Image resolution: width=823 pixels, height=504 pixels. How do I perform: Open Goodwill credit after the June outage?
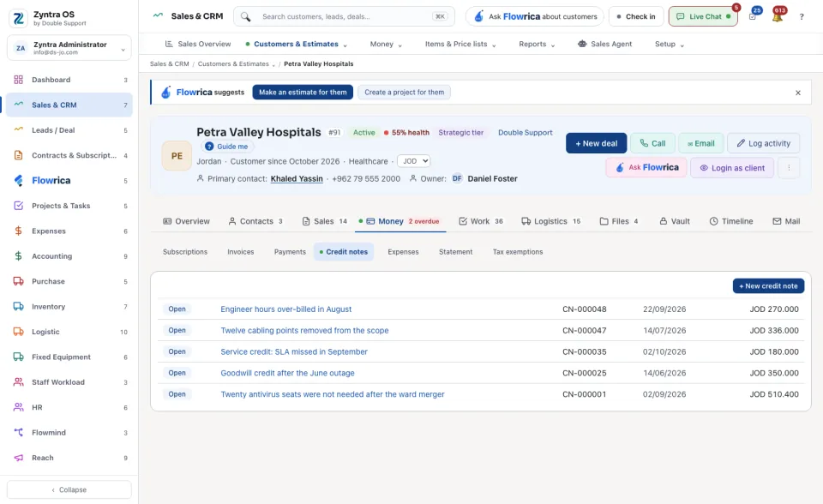pos(287,373)
